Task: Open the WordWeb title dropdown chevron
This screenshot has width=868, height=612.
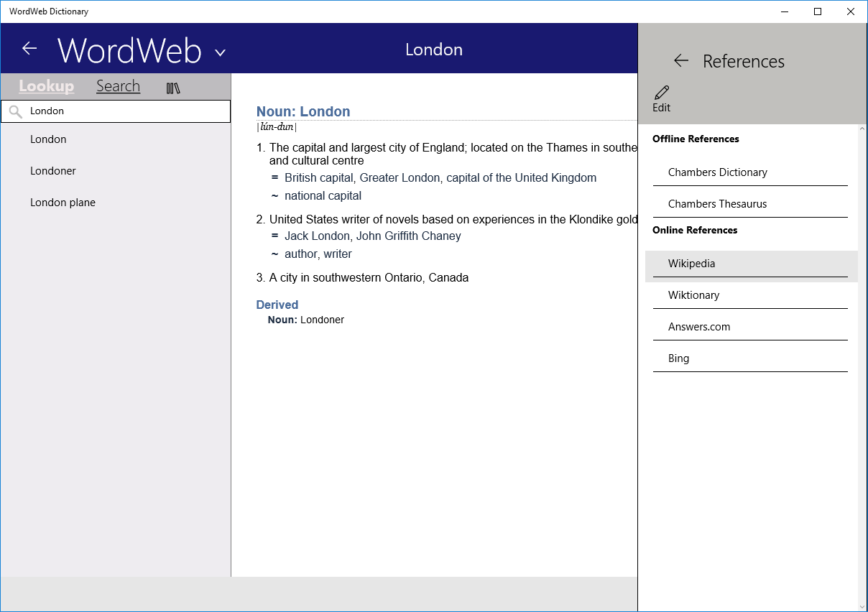Action: coord(220,52)
